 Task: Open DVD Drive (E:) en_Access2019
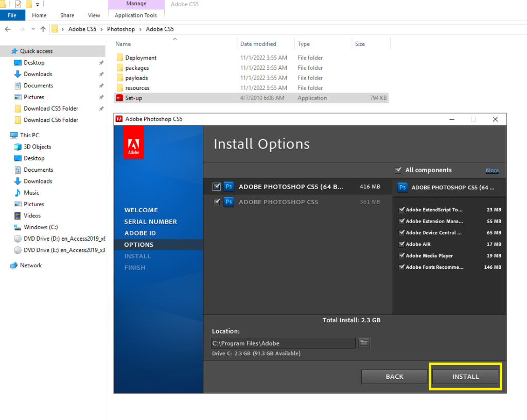tap(64, 250)
